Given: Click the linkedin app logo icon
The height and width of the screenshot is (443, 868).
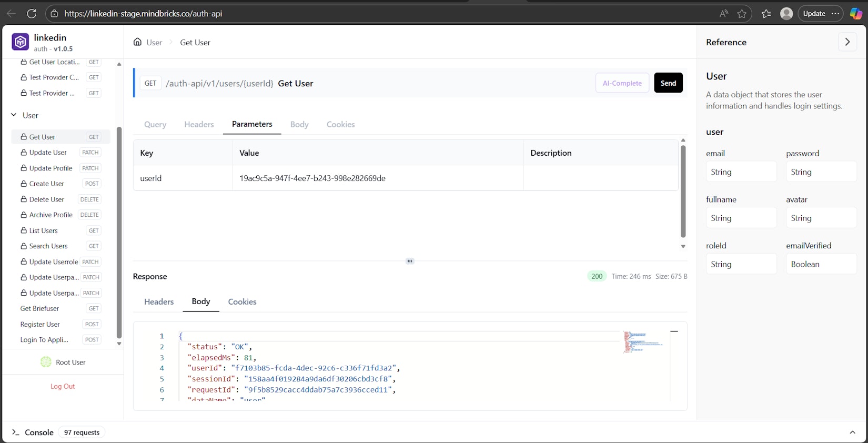Looking at the screenshot, I should pos(21,42).
